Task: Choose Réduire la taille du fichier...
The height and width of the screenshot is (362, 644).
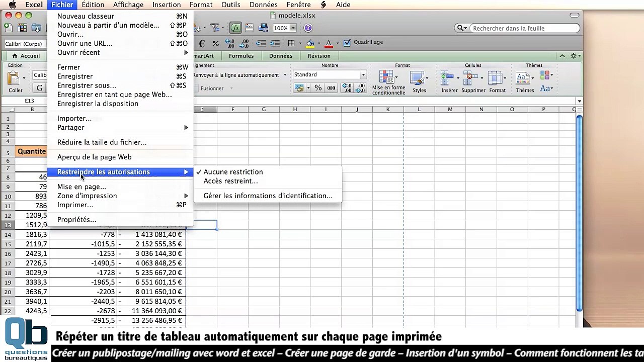Action: 121,142
